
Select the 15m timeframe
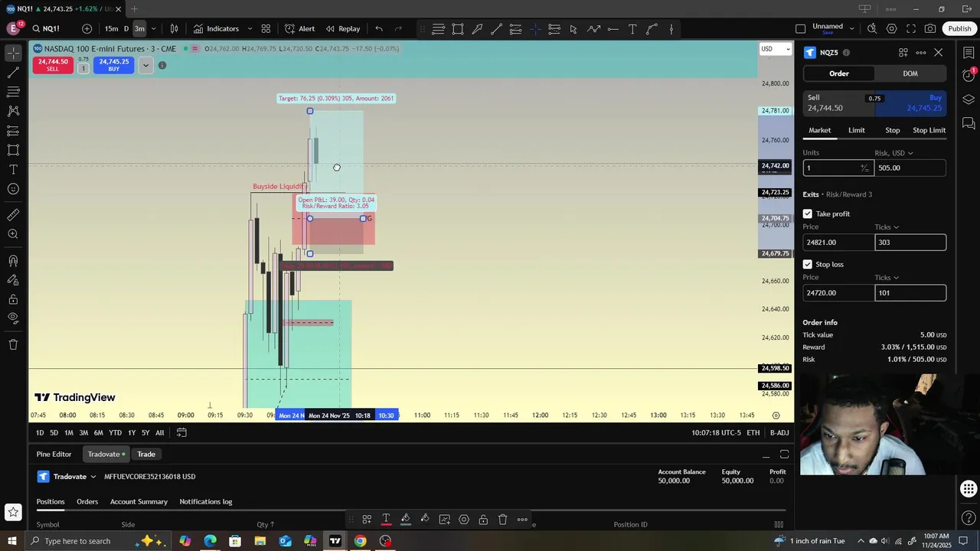click(x=111, y=28)
